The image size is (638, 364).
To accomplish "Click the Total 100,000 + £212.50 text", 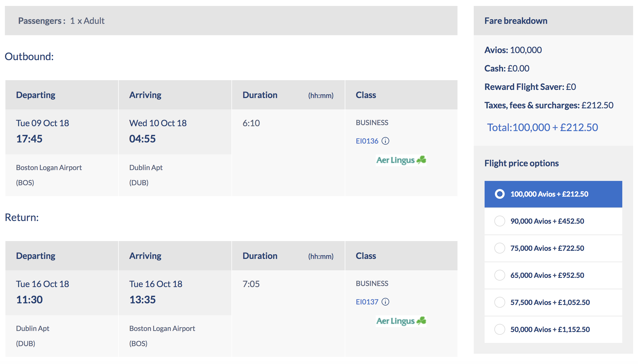I will 542,127.
